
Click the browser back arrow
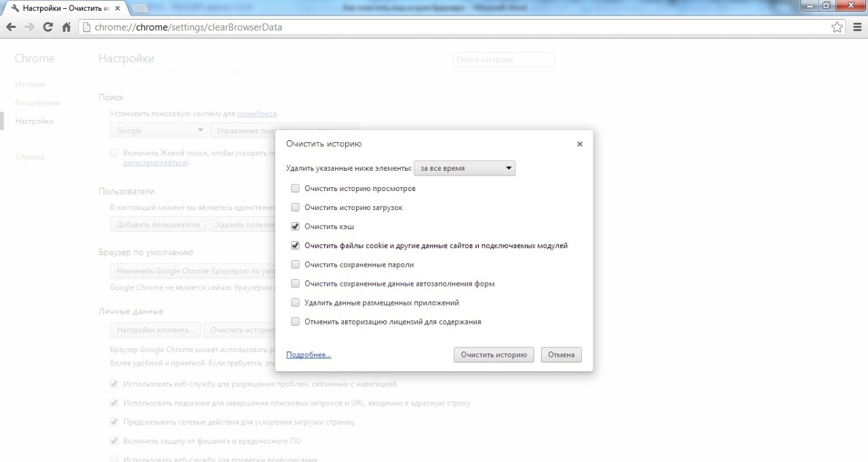tap(11, 27)
